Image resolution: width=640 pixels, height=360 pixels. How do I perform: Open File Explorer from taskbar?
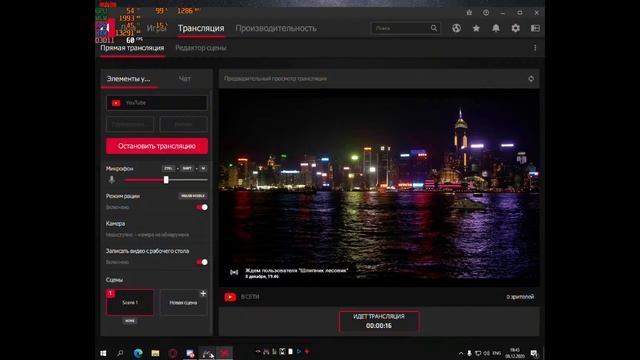click(x=155, y=353)
